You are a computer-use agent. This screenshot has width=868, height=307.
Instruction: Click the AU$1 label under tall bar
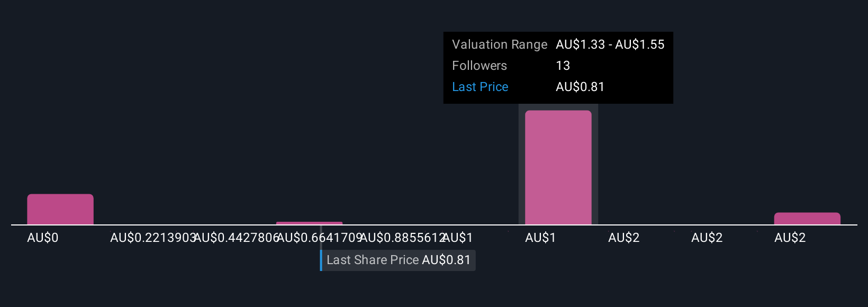540,238
